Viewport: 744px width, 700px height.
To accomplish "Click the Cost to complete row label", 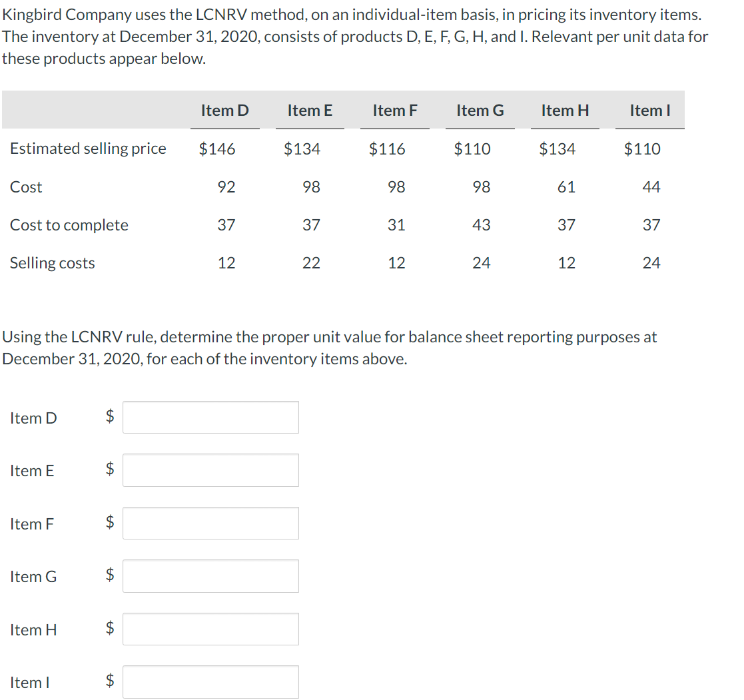I will point(69,225).
